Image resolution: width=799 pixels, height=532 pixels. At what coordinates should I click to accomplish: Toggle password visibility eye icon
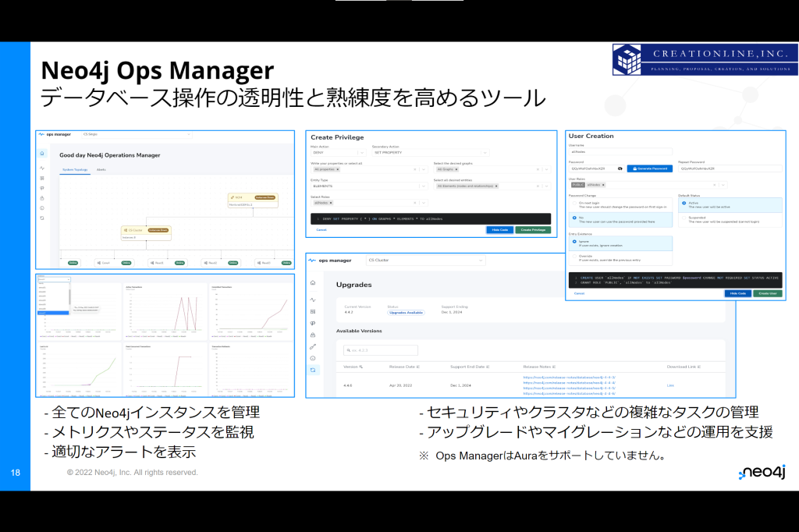tap(620, 168)
